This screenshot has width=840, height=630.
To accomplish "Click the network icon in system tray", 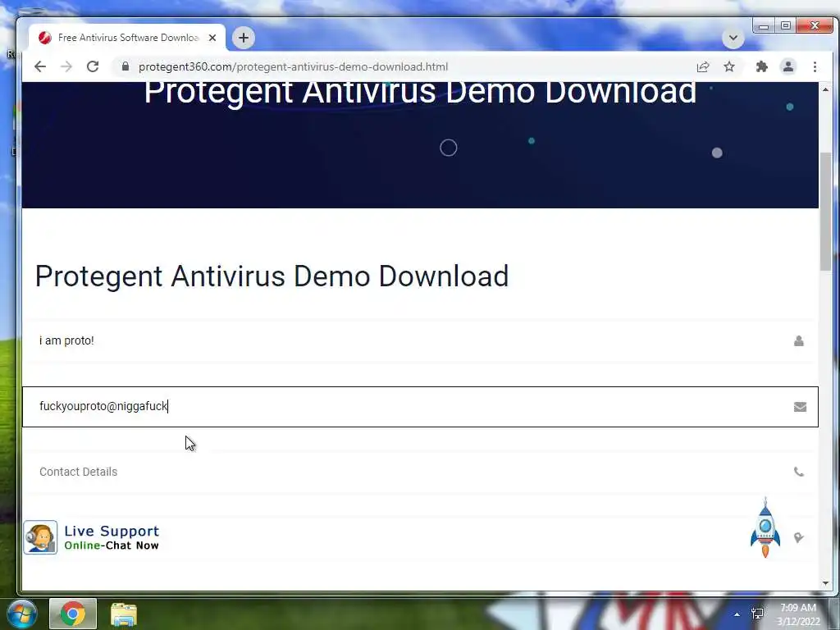I will [757, 614].
